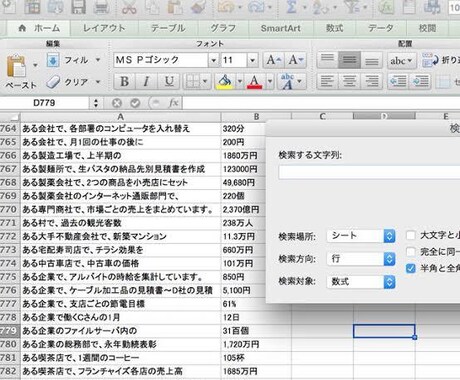Center text horizontally
Screen dimensions: 460x380
(x=349, y=81)
